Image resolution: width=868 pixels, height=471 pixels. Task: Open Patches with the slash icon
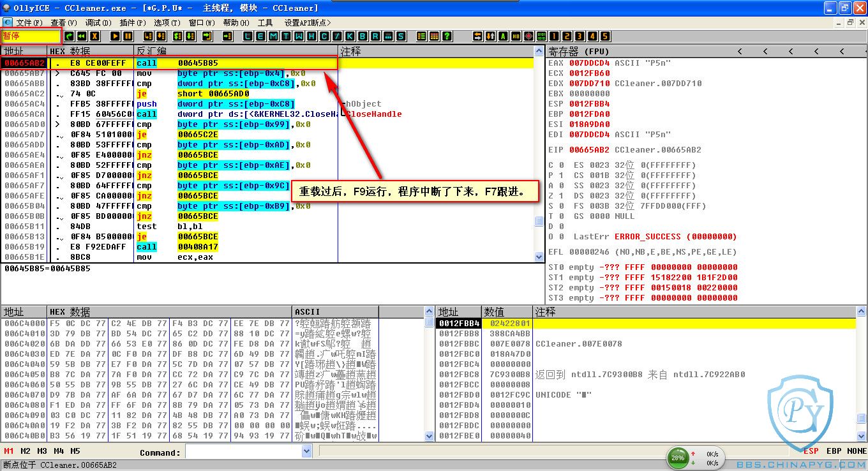[x=337, y=36]
